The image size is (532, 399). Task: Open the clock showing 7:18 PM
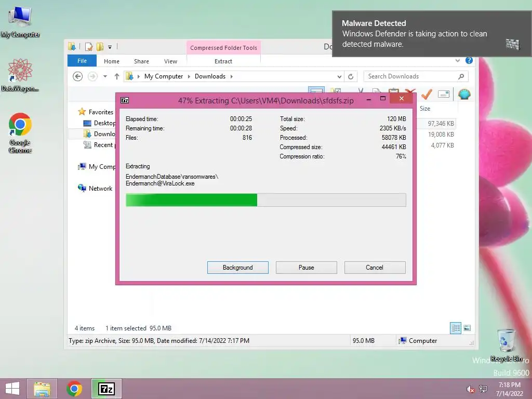pos(509,389)
